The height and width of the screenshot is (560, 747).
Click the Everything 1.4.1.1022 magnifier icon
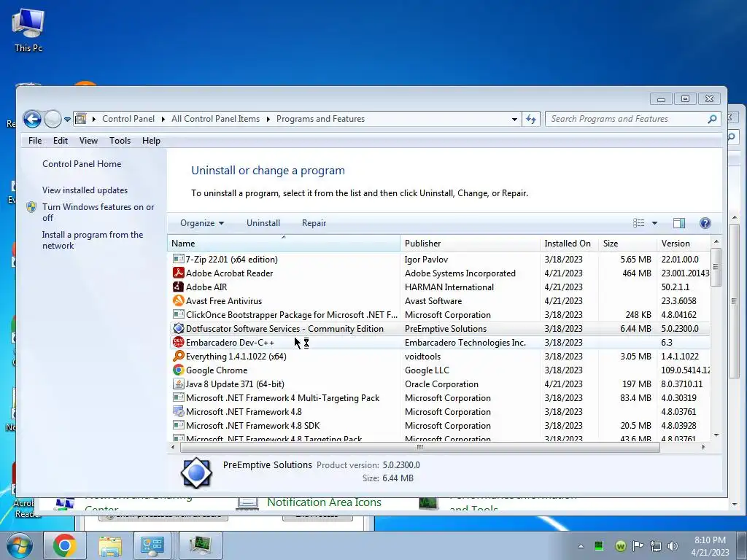178,356
